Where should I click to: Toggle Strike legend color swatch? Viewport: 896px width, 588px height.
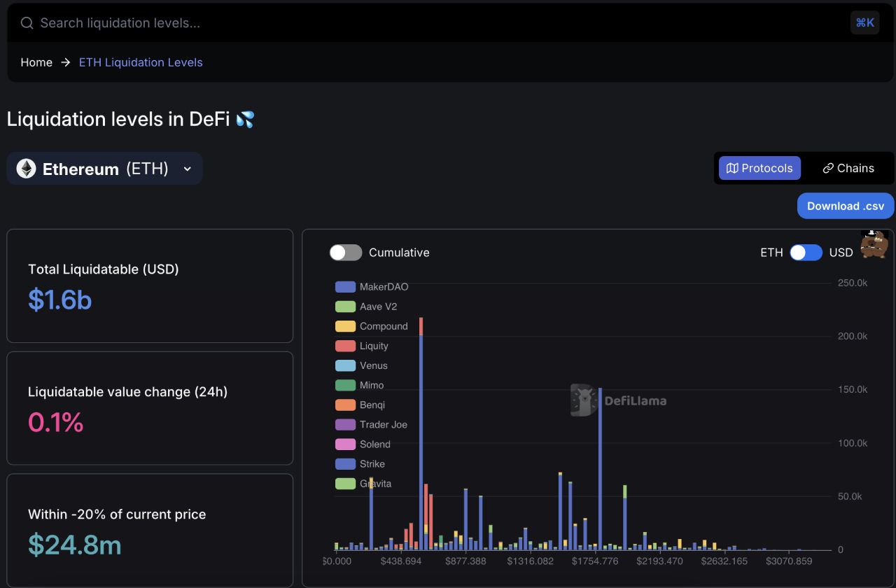[x=346, y=463]
